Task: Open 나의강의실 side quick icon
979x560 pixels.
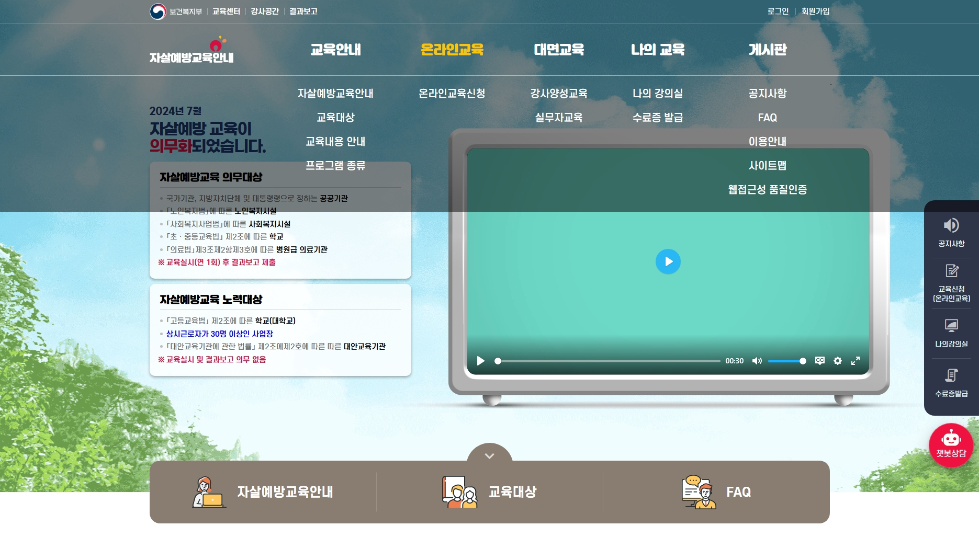Action: pyautogui.click(x=951, y=333)
